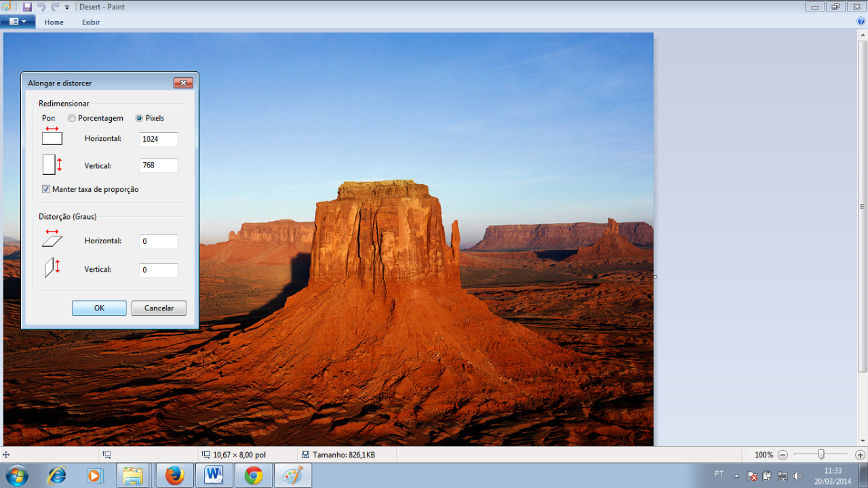Select the Pixels radio button
This screenshot has height=488, width=868.
pos(140,118)
